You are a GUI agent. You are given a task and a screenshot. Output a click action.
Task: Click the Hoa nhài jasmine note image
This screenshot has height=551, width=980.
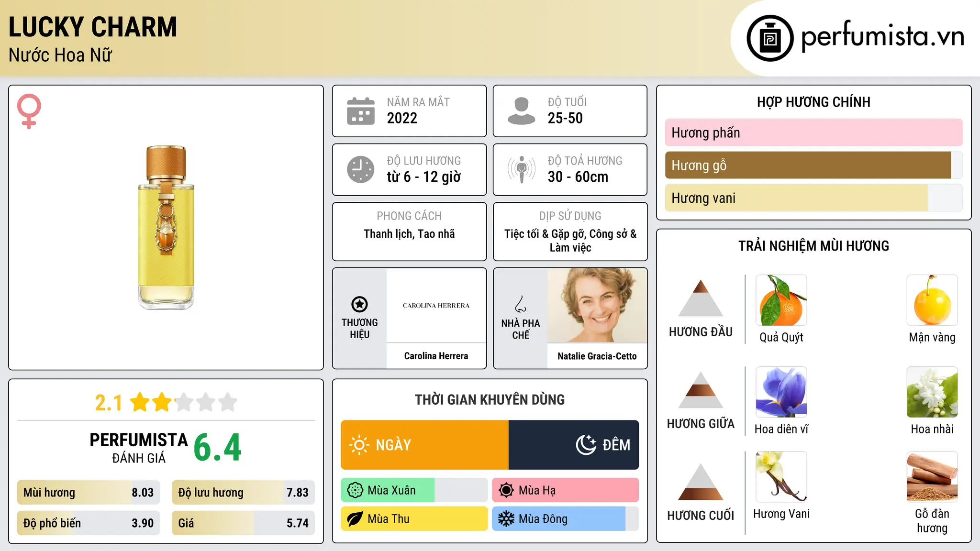932,392
